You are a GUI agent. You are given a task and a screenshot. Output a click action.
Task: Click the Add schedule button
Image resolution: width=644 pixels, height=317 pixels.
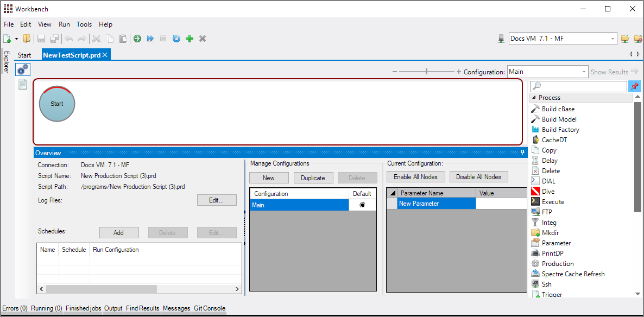click(x=118, y=232)
